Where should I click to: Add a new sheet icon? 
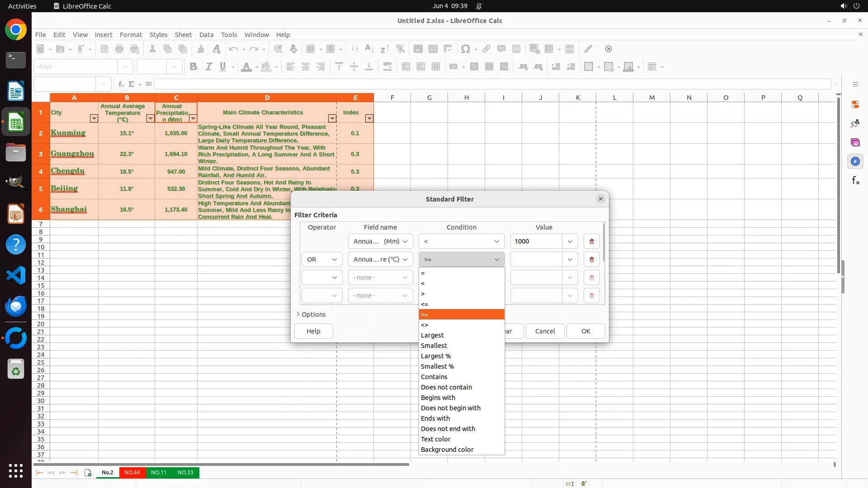[88, 473]
